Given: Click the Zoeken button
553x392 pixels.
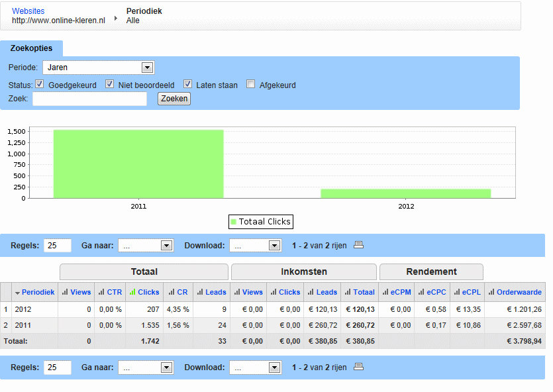Looking at the screenshot, I should [174, 99].
